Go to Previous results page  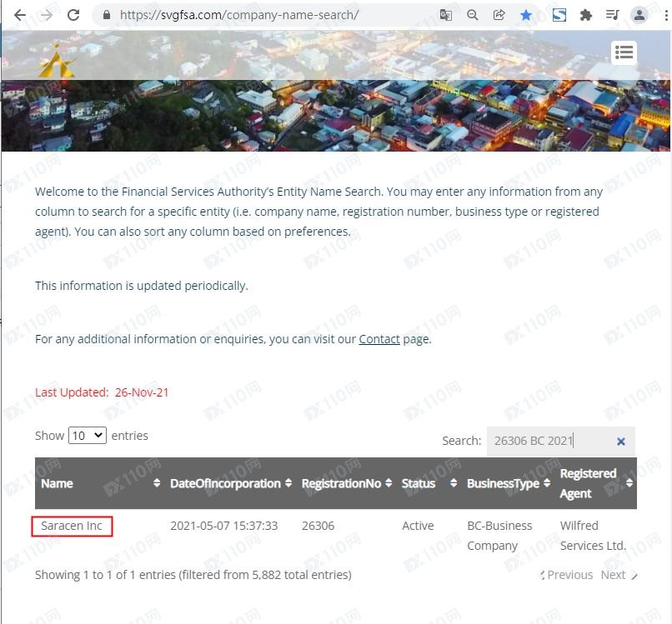click(569, 575)
